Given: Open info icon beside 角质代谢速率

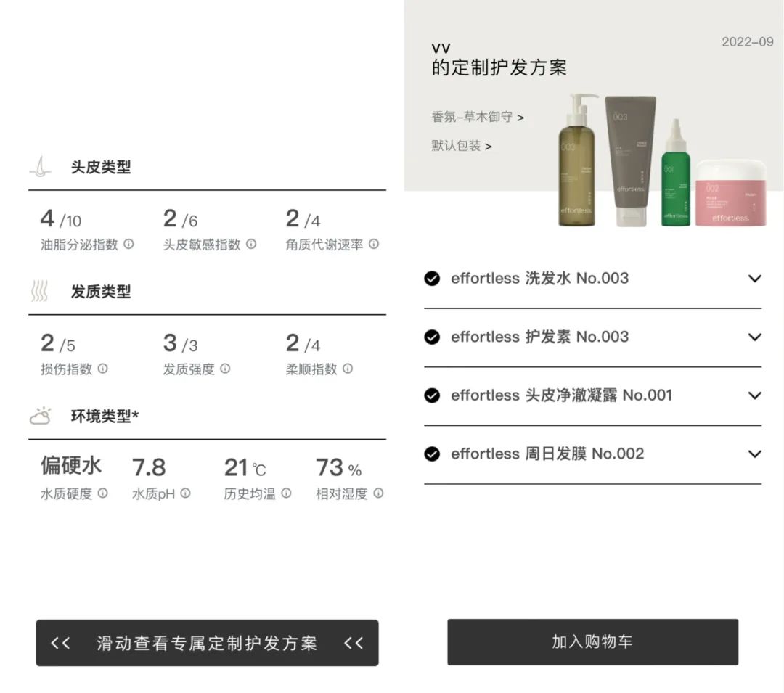Looking at the screenshot, I should click(374, 244).
